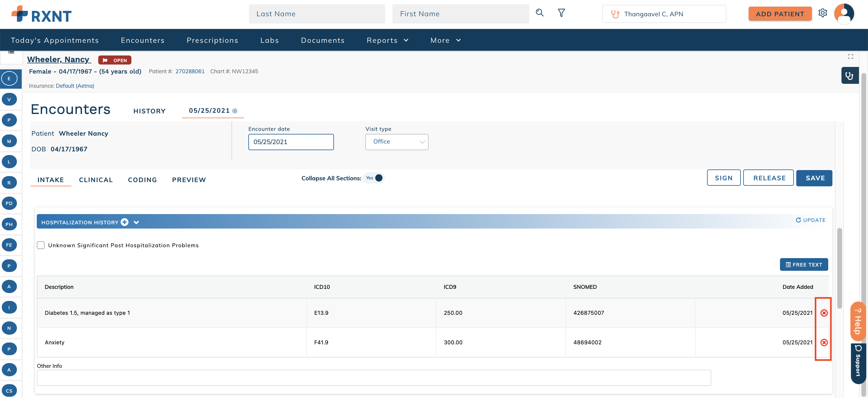Select the R sidebar circle
Screen dimensions: 868x398
coord(9,183)
